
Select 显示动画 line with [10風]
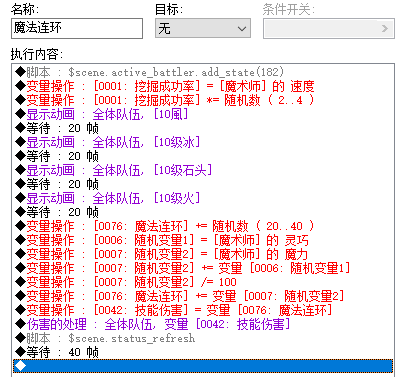[203, 114]
